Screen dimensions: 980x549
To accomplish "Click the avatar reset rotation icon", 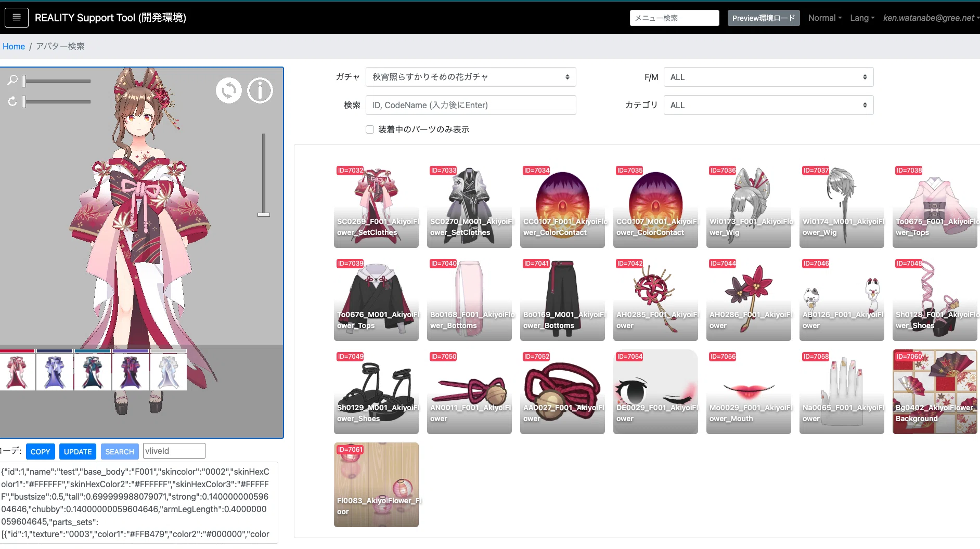I will (229, 90).
